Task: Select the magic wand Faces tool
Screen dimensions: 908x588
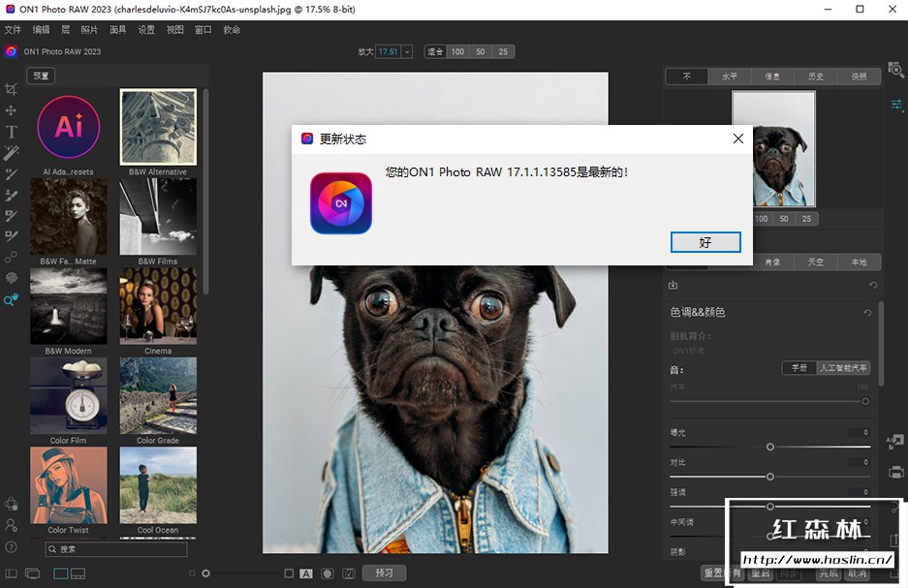Action: coord(11,153)
